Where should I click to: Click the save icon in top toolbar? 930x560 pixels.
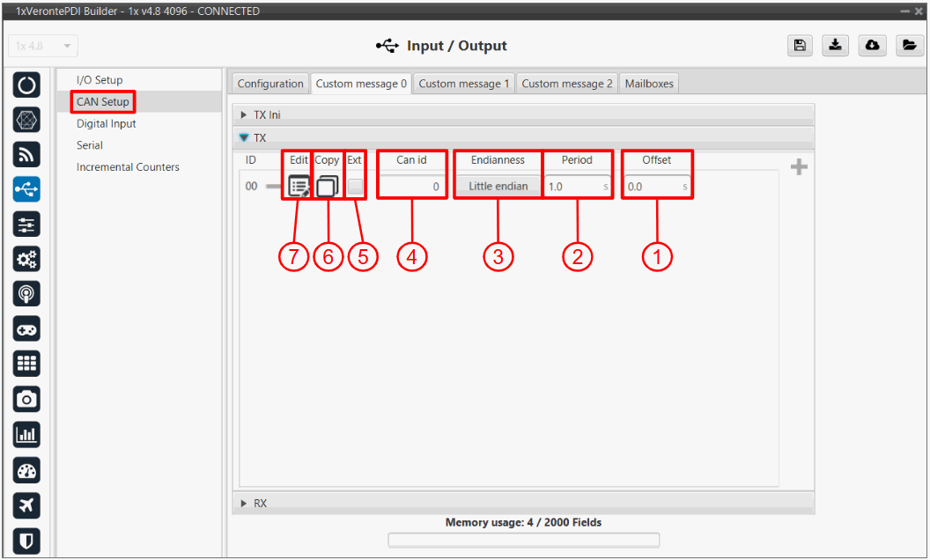point(799,46)
